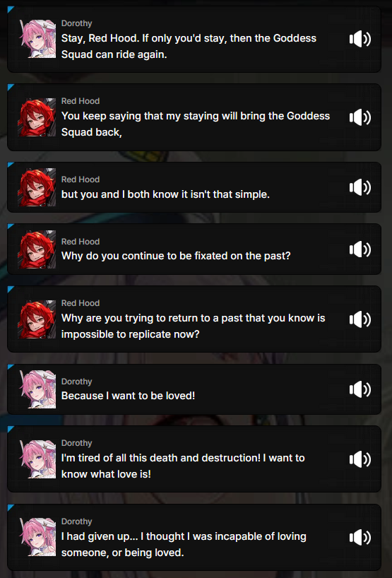Click Red Hood's avatar beside "impossible to replicate"

tap(37, 319)
